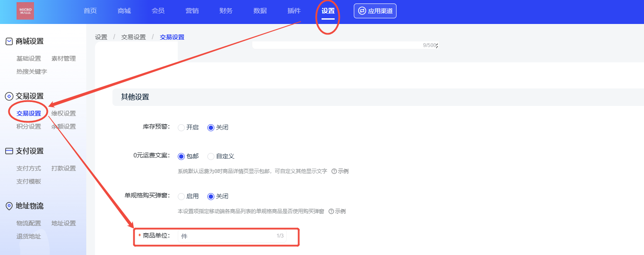This screenshot has width=644, height=255.
Task: Click the 支付设置 card icon
Action: coord(9,151)
